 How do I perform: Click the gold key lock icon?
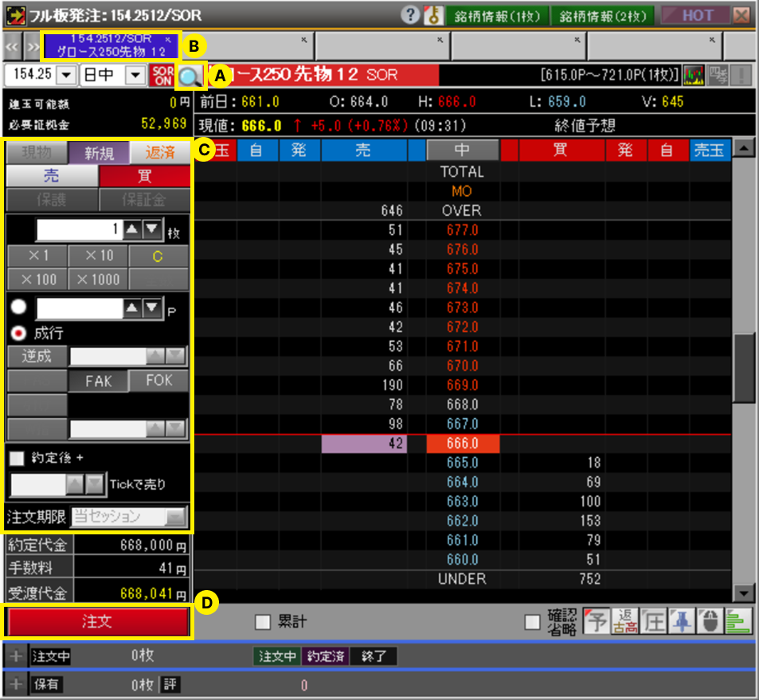pyautogui.click(x=429, y=15)
